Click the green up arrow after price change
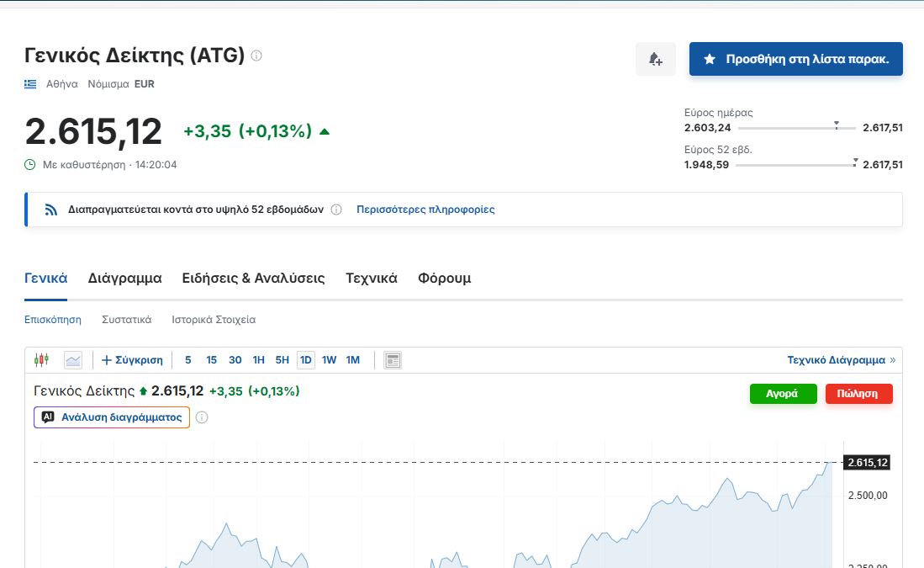 tap(324, 131)
